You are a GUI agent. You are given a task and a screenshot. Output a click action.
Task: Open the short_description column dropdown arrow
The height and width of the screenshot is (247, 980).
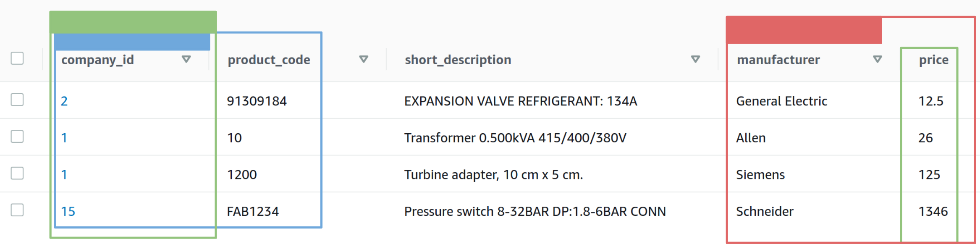(695, 59)
